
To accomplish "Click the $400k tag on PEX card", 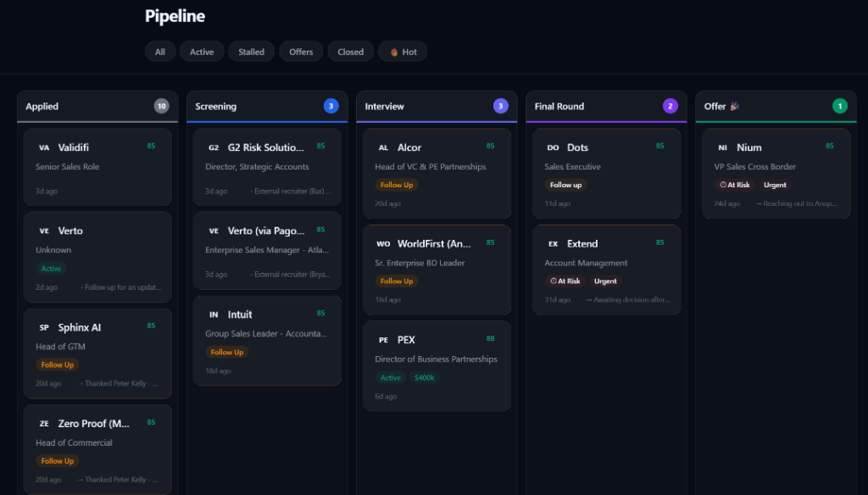I will [x=425, y=378].
